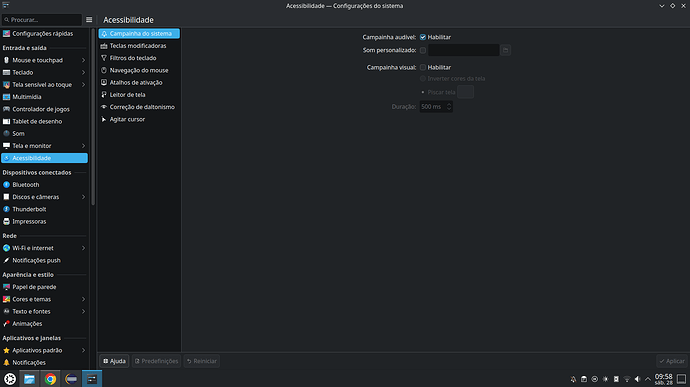Image resolution: width=690 pixels, height=387 pixels.
Task: Open Bluetooth settings
Action: pos(44,184)
